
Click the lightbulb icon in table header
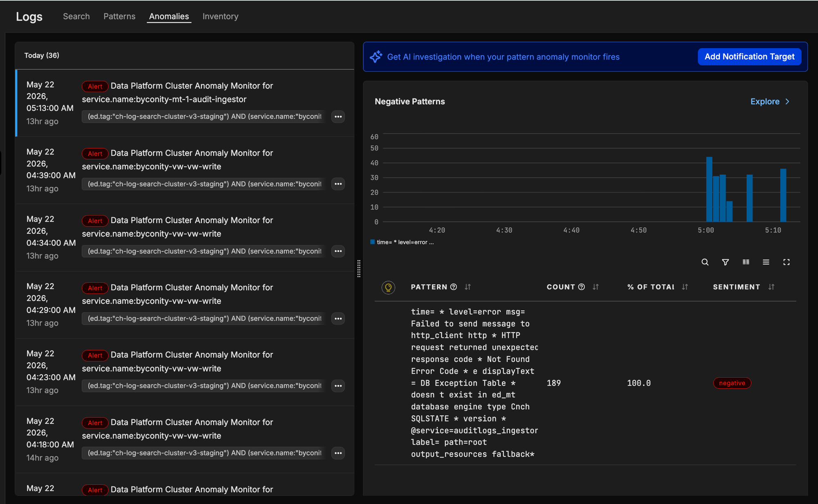[x=388, y=287]
